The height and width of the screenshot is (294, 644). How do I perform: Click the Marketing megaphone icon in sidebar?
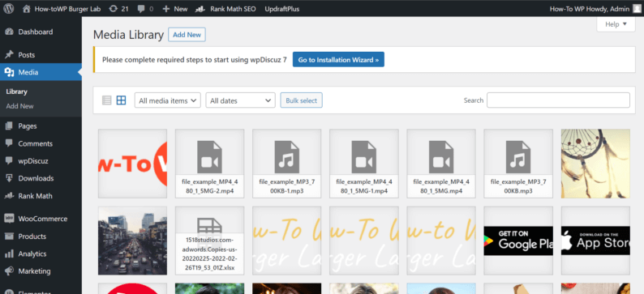(9, 271)
